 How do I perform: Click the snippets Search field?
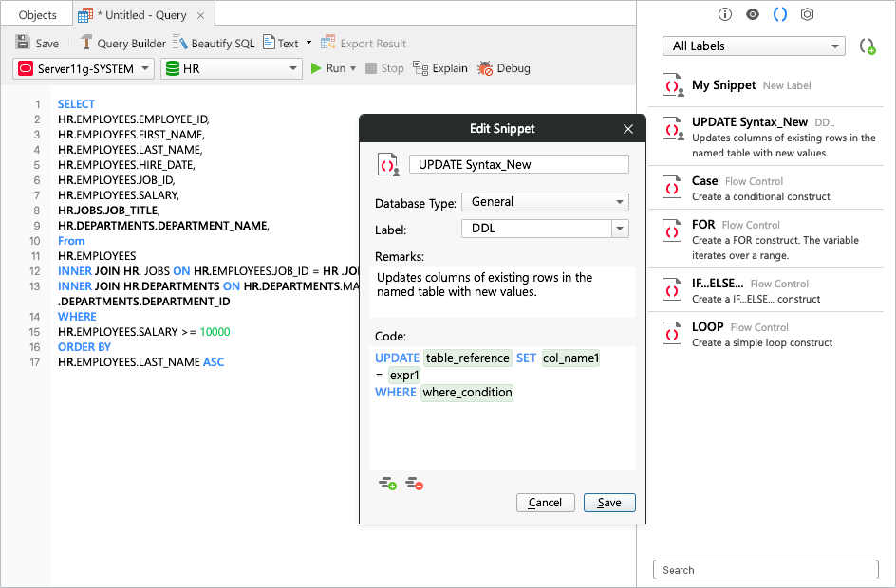(766, 570)
